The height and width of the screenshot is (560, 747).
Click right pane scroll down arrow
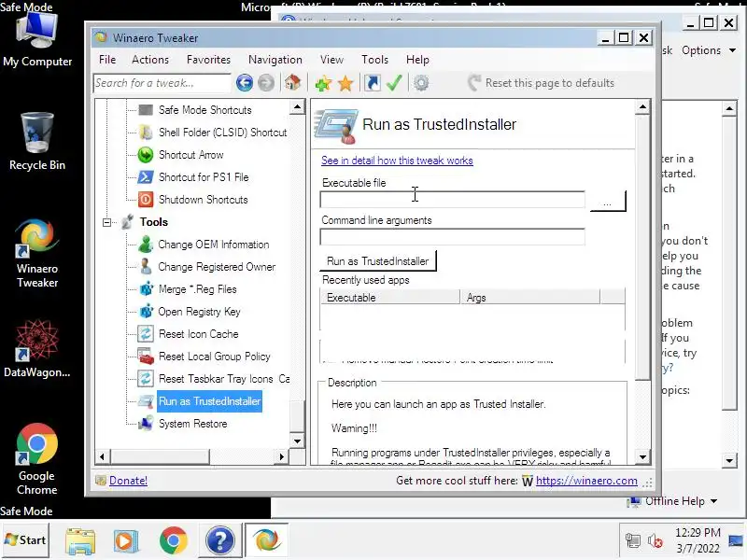point(642,457)
